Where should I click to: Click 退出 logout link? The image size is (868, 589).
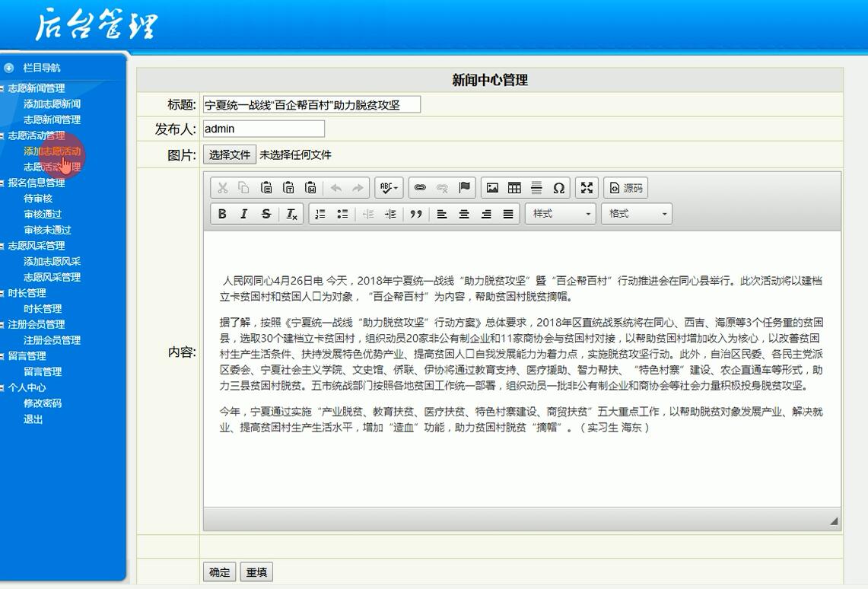pyautogui.click(x=33, y=419)
